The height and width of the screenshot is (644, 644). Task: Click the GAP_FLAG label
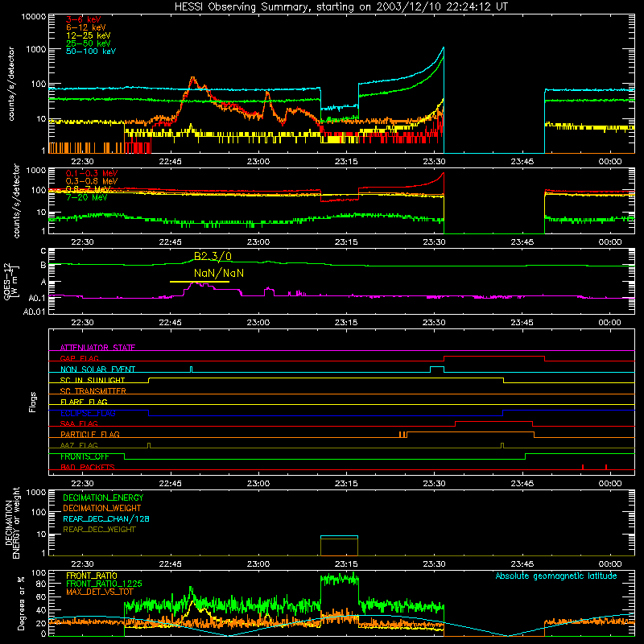point(79,358)
